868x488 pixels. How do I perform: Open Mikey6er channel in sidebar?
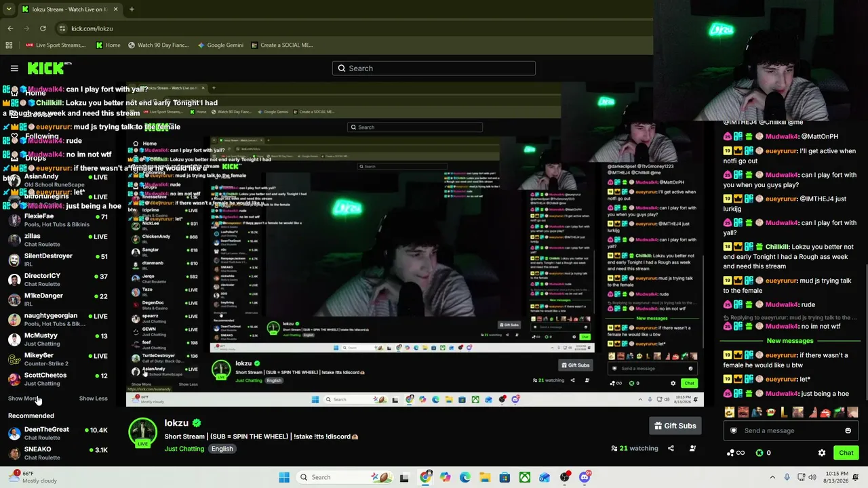tap(56, 359)
